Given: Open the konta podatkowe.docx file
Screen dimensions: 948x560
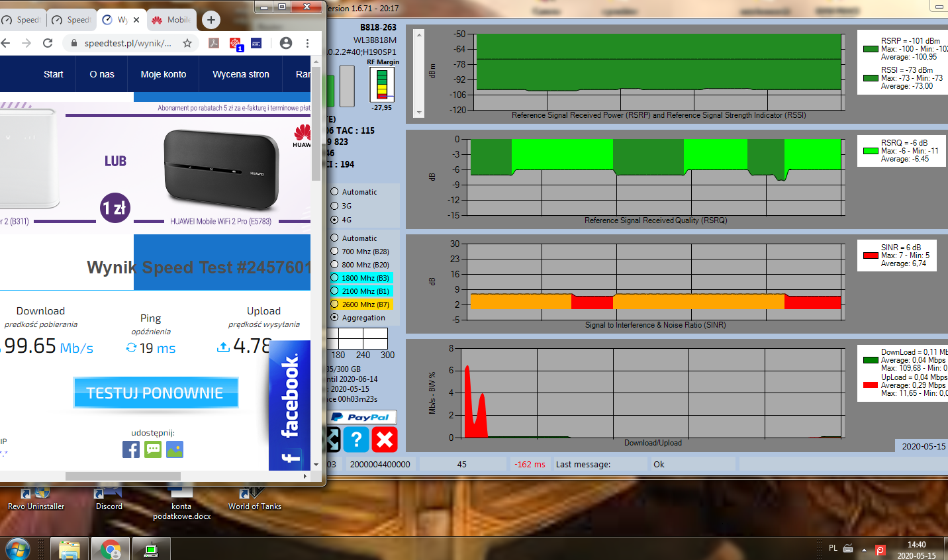Looking at the screenshot, I should 181,504.
